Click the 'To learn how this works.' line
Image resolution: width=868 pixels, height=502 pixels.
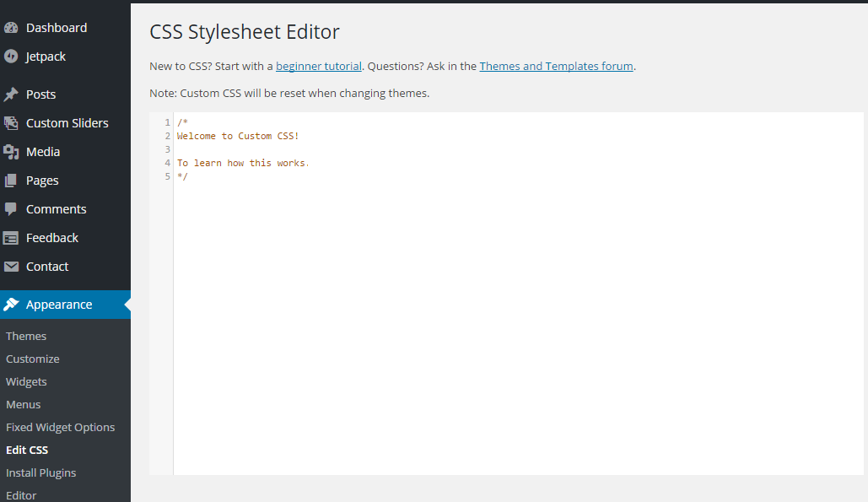point(243,164)
